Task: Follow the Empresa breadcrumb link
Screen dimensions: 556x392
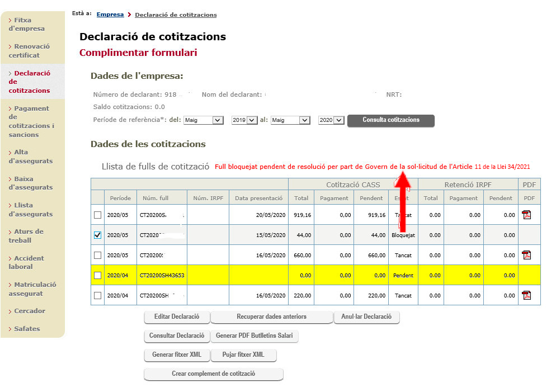Action: [110, 14]
